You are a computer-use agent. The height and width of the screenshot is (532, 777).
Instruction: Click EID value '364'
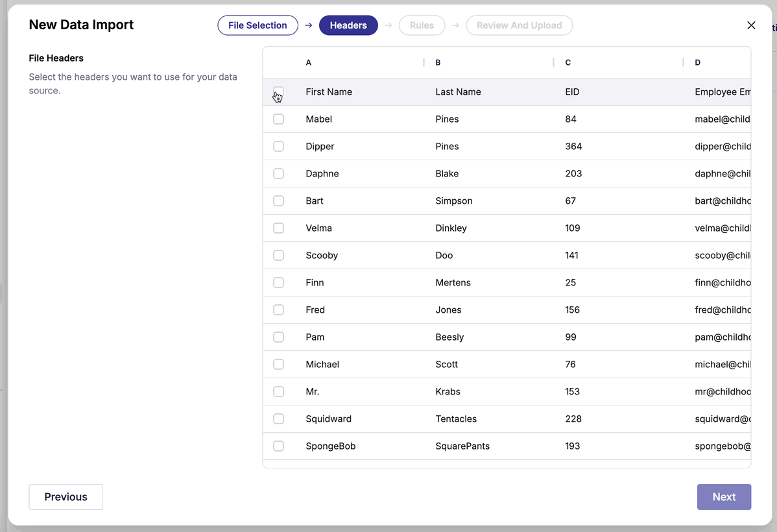click(x=574, y=146)
